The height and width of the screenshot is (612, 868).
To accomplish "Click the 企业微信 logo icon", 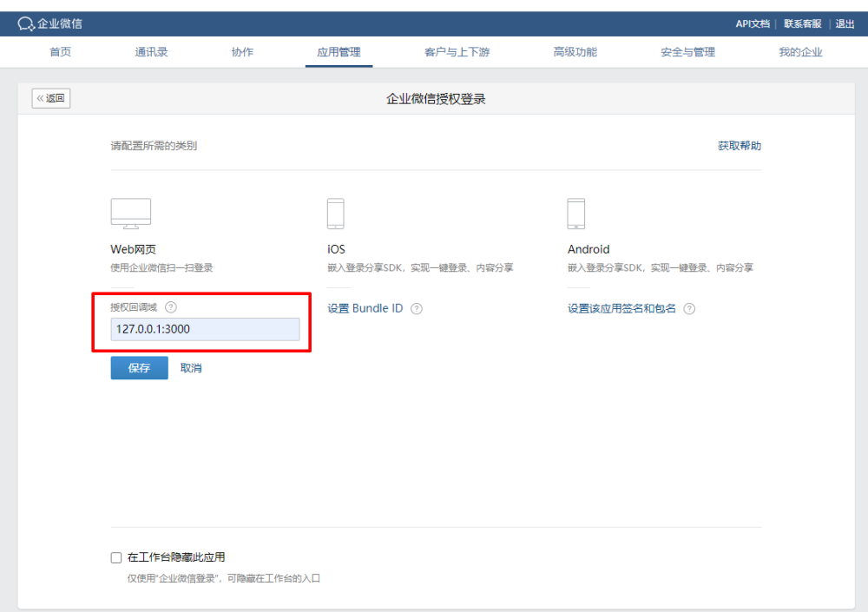I will (26, 23).
